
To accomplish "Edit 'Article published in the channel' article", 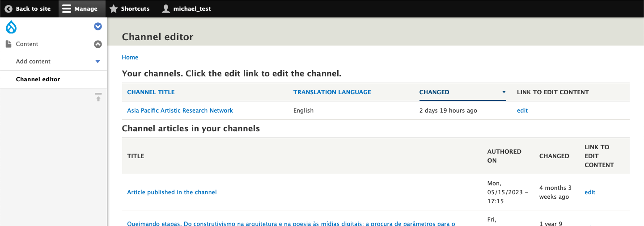I will pos(589,193).
